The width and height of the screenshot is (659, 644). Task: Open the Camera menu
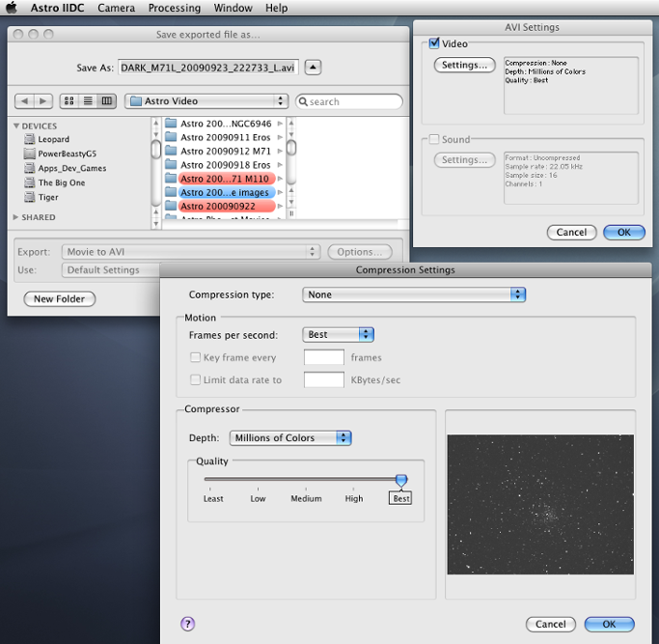117,8
